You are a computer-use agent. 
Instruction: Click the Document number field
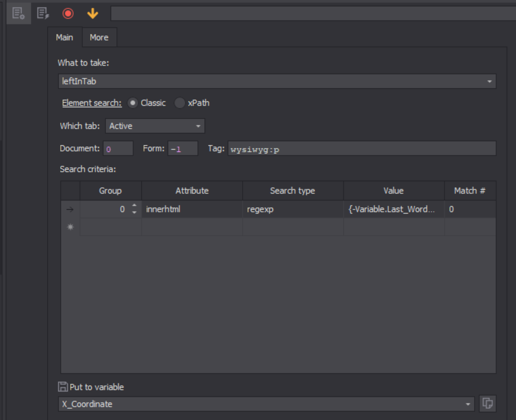pyautogui.click(x=118, y=149)
